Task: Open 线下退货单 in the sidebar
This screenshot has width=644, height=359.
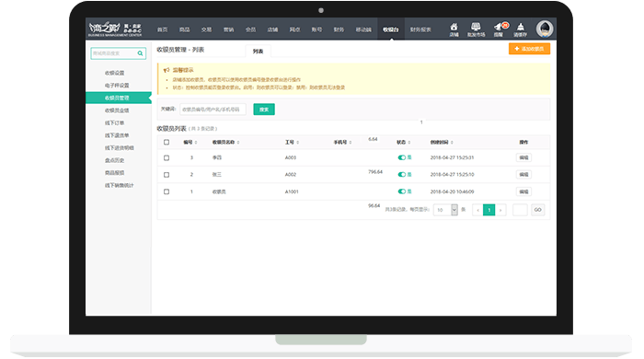Action: tap(117, 135)
